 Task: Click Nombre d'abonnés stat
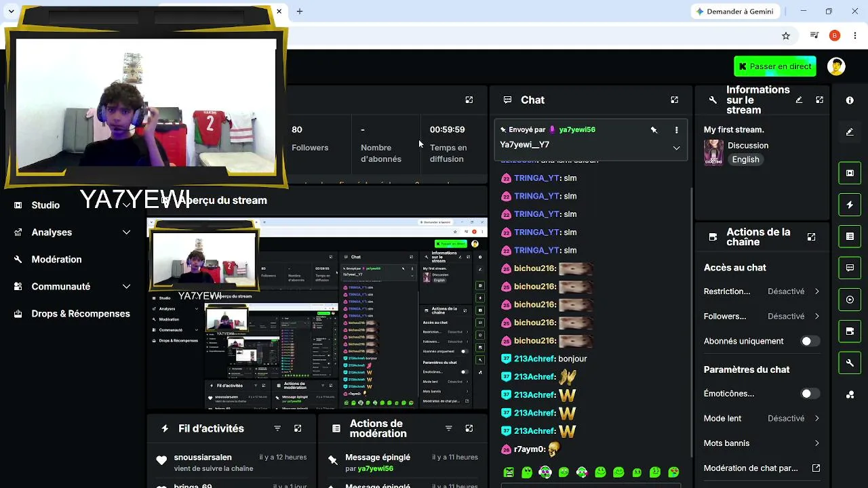coord(381,144)
